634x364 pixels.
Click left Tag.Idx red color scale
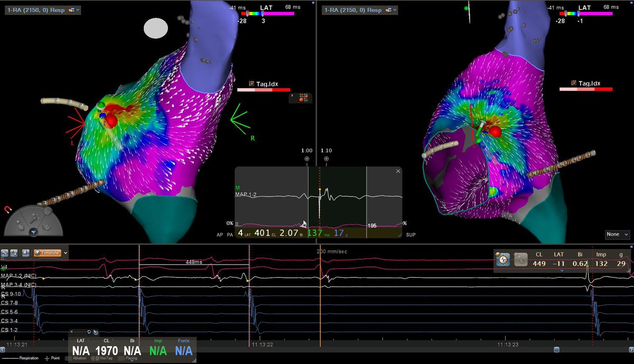coord(263,90)
